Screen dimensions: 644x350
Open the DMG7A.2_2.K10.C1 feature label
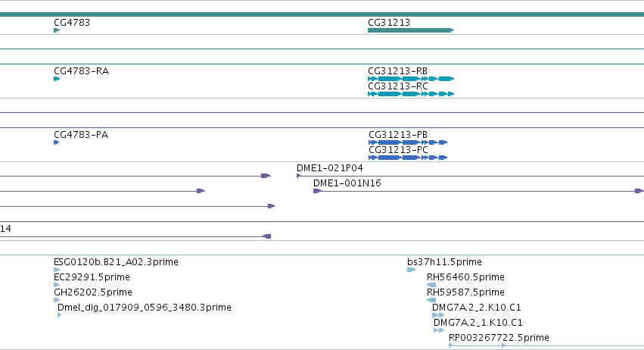[x=477, y=308]
